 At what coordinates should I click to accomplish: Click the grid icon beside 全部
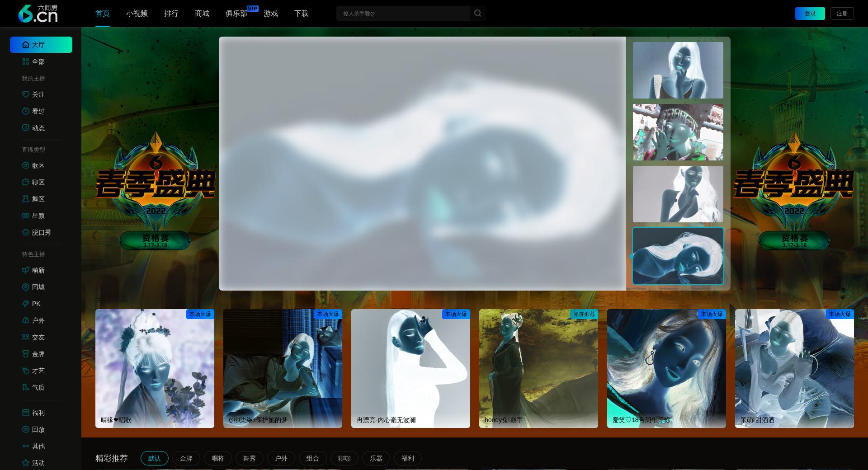pos(26,61)
